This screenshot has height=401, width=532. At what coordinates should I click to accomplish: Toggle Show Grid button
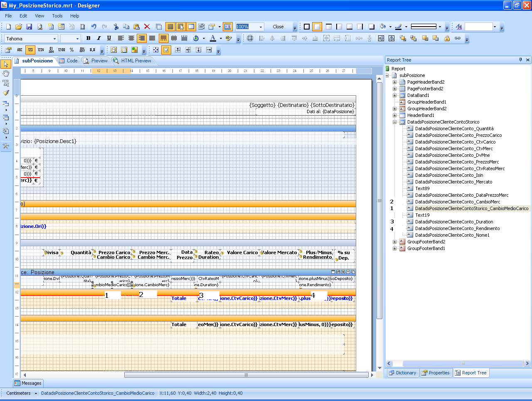pos(170,27)
